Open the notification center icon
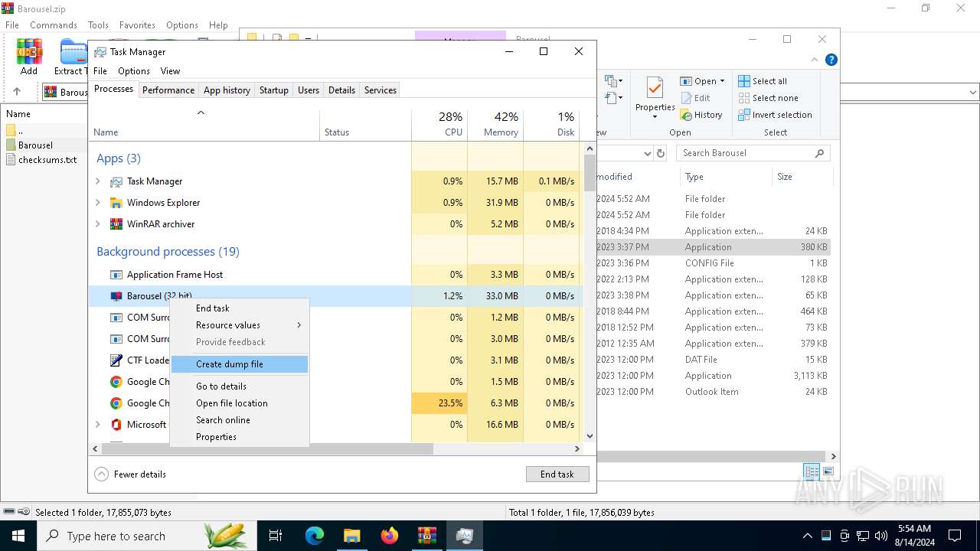 [x=955, y=536]
